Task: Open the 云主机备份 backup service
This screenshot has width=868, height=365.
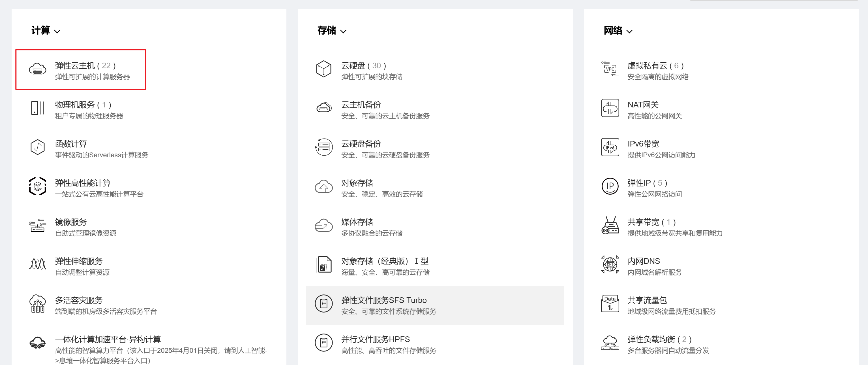Action: [x=361, y=105]
